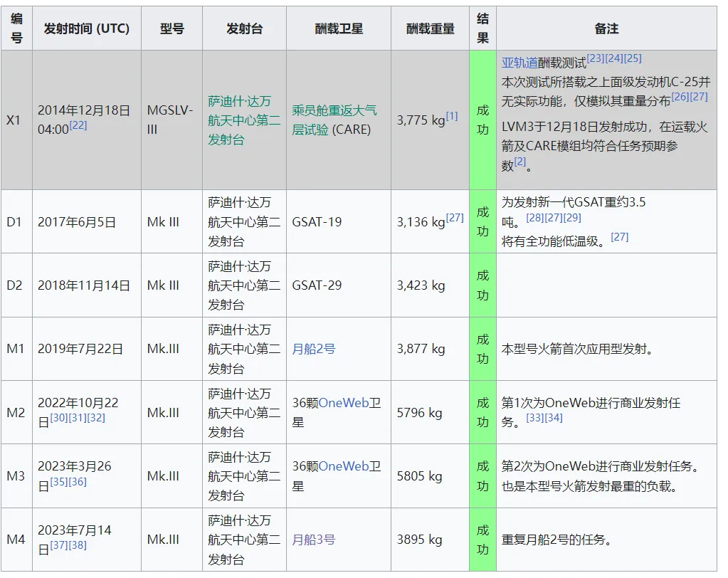The width and height of the screenshot is (728, 578).
Task: Open citation [32] in M2 date
Action: pos(96,418)
